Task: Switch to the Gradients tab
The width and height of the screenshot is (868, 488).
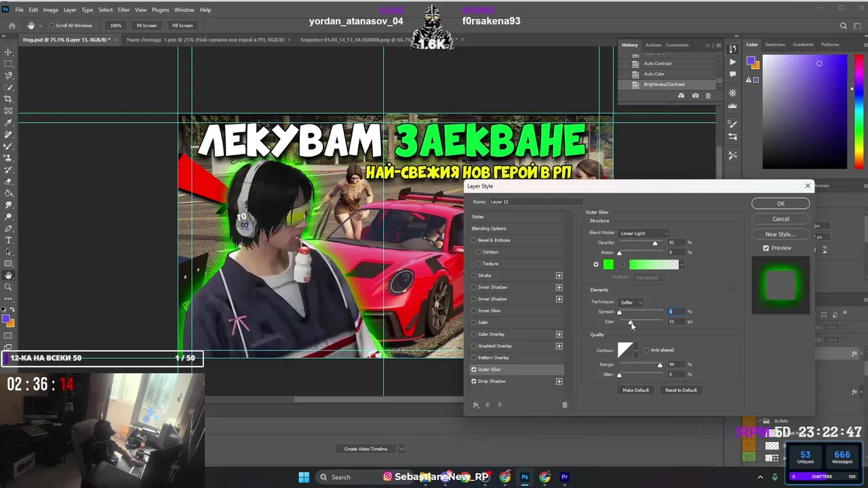Action: tap(803, 45)
